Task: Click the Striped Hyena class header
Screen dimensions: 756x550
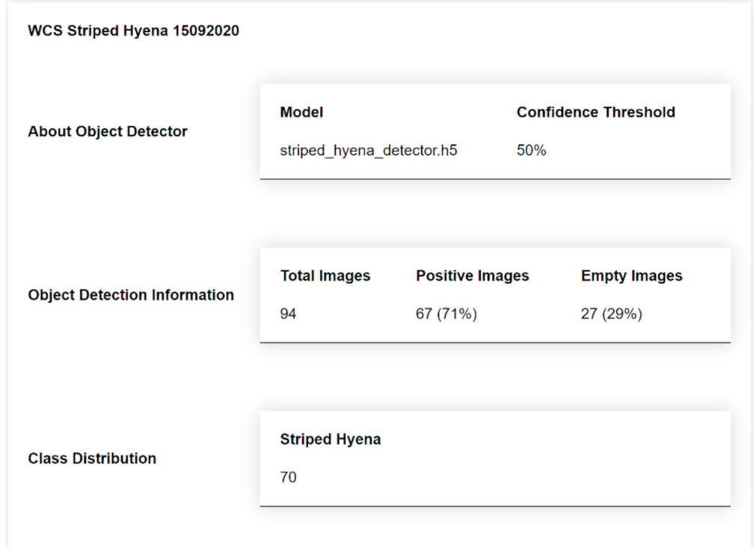Action: [x=330, y=439]
